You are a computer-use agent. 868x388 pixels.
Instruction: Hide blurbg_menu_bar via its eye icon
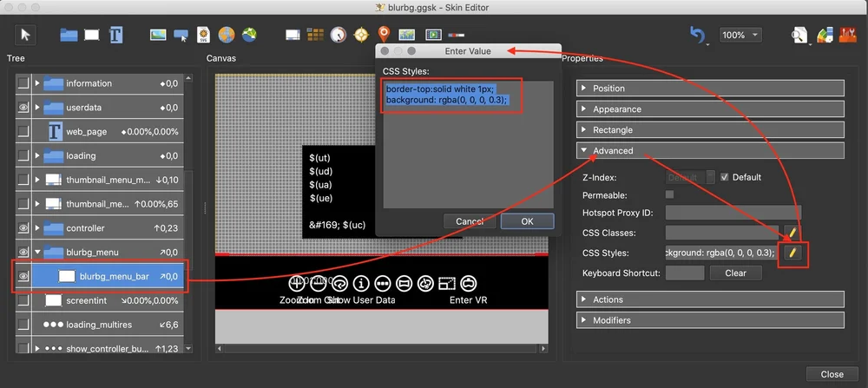23,276
